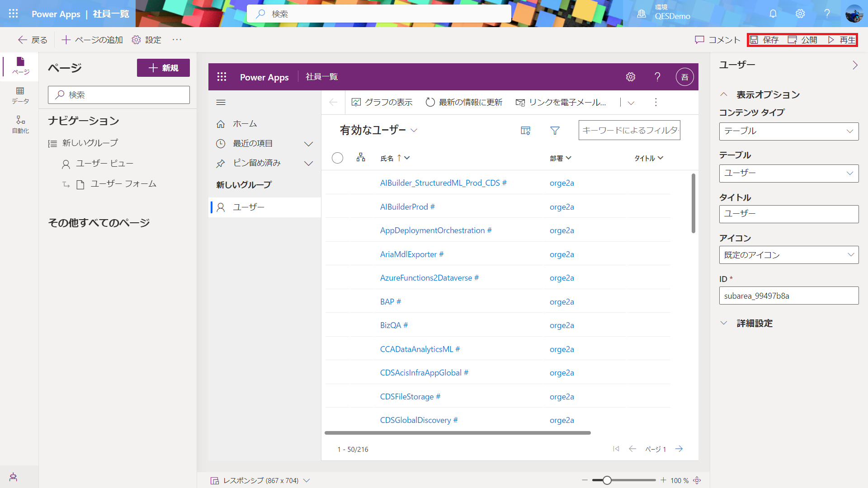Click 最新の情報に更新 refresh command
The width and height of the screenshot is (868, 488).
pyautogui.click(x=464, y=103)
